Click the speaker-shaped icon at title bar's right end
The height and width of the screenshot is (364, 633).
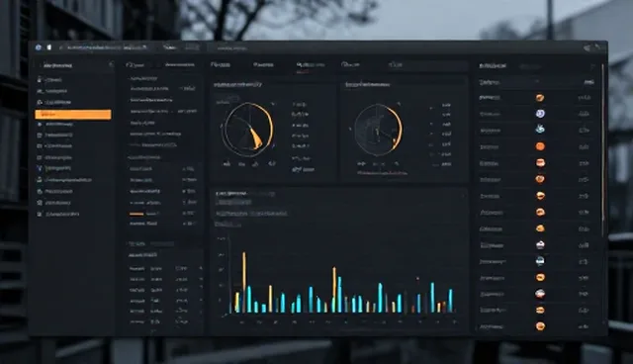(x=587, y=48)
